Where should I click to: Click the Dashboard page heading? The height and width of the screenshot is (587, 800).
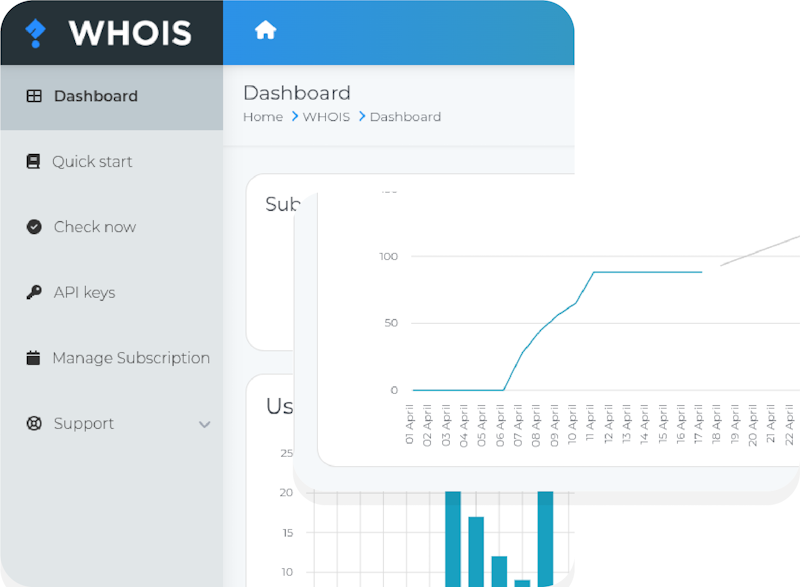coord(297,93)
